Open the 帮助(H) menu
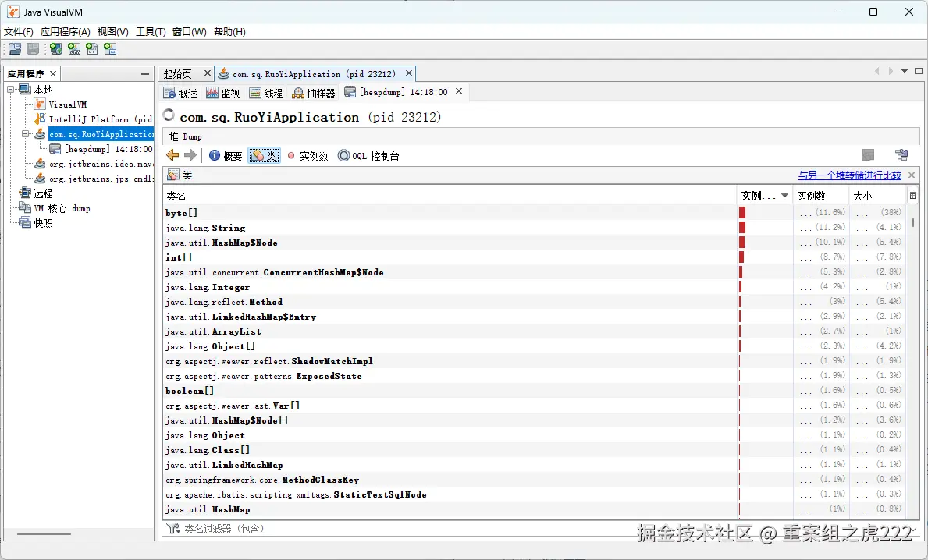Image resolution: width=928 pixels, height=560 pixels. pyautogui.click(x=229, y=31)
